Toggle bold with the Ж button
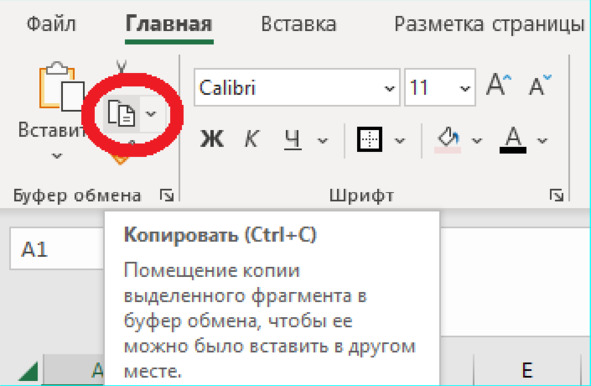 pyautogui.click(x=212, y=139)
